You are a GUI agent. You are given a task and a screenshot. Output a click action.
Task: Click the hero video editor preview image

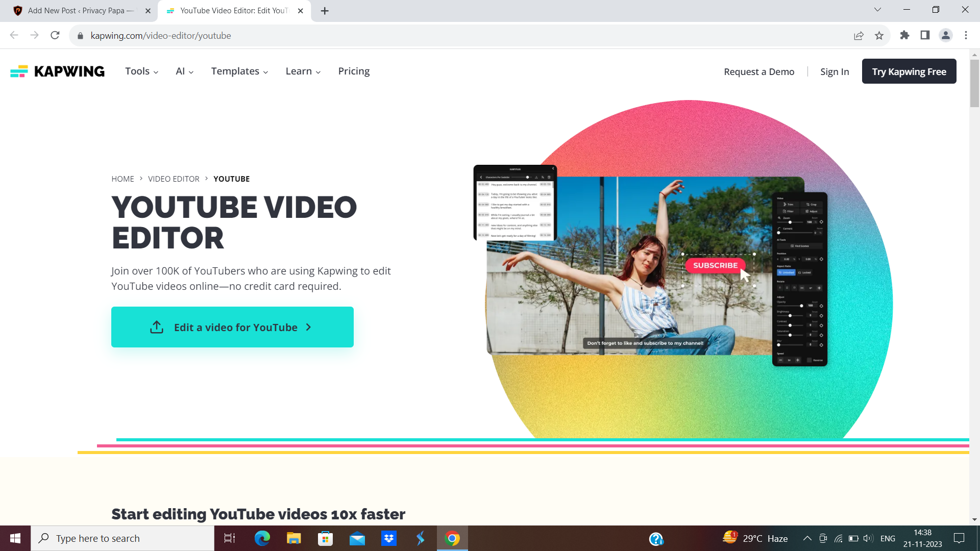click(651, 265)
